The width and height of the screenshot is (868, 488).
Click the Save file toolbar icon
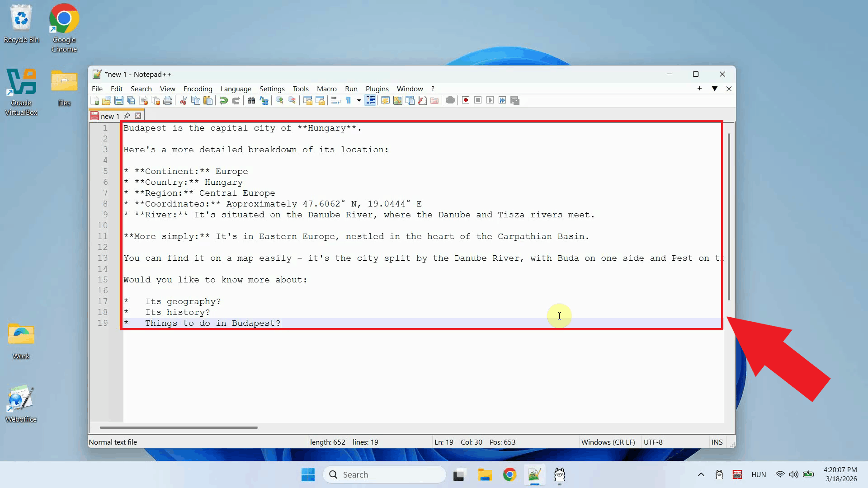point(119,100)
